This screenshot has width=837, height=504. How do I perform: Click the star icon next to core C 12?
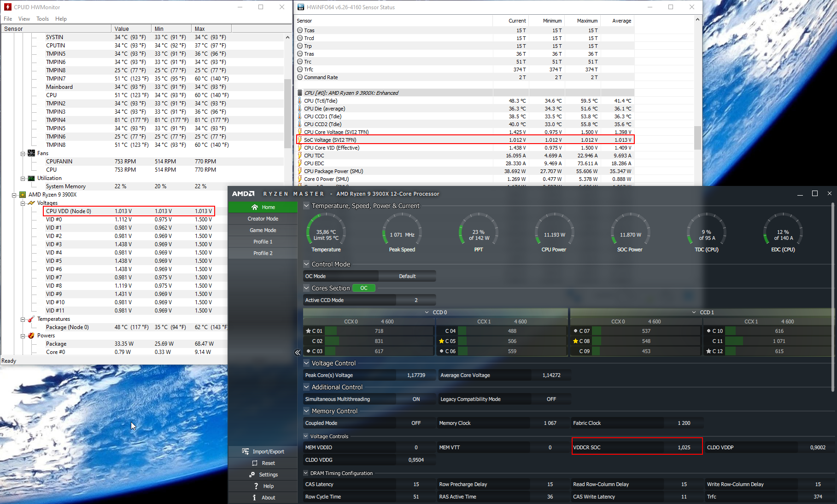[x=708, y=351]
